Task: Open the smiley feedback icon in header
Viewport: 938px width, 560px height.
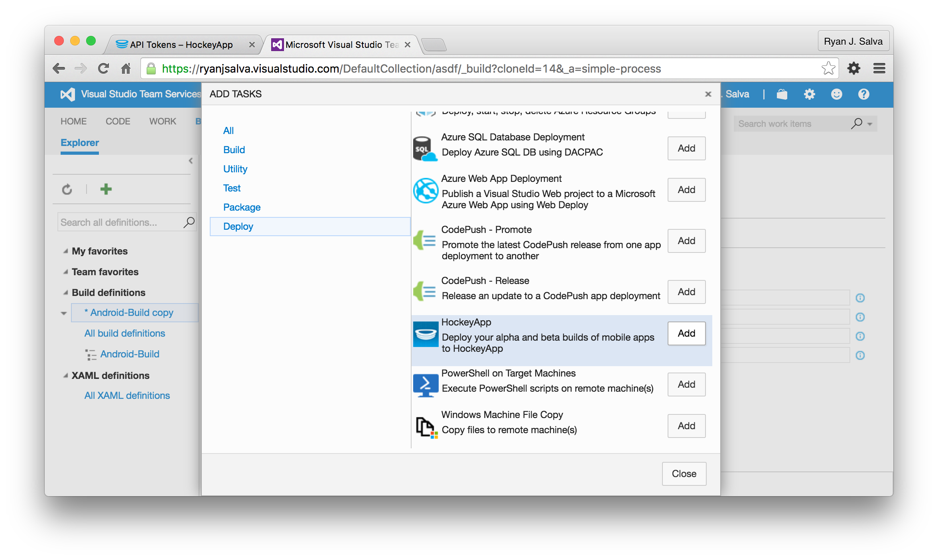Action: coord(836,95)
